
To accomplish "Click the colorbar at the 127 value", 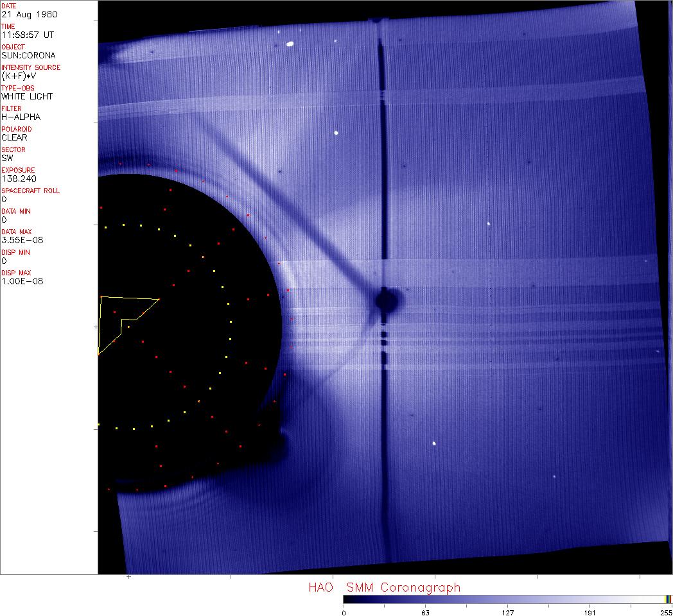I will click(x=507, y=599).
